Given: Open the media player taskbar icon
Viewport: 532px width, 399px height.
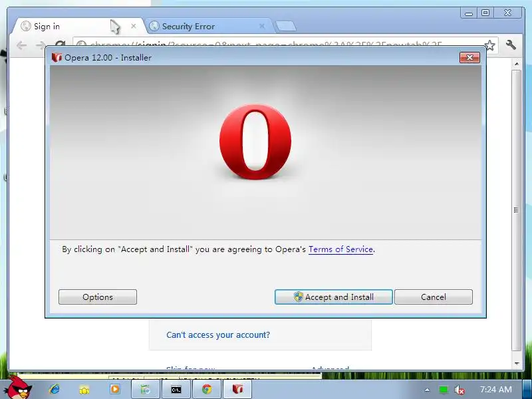Looking at the screenshot, I should tap(114, 389).
